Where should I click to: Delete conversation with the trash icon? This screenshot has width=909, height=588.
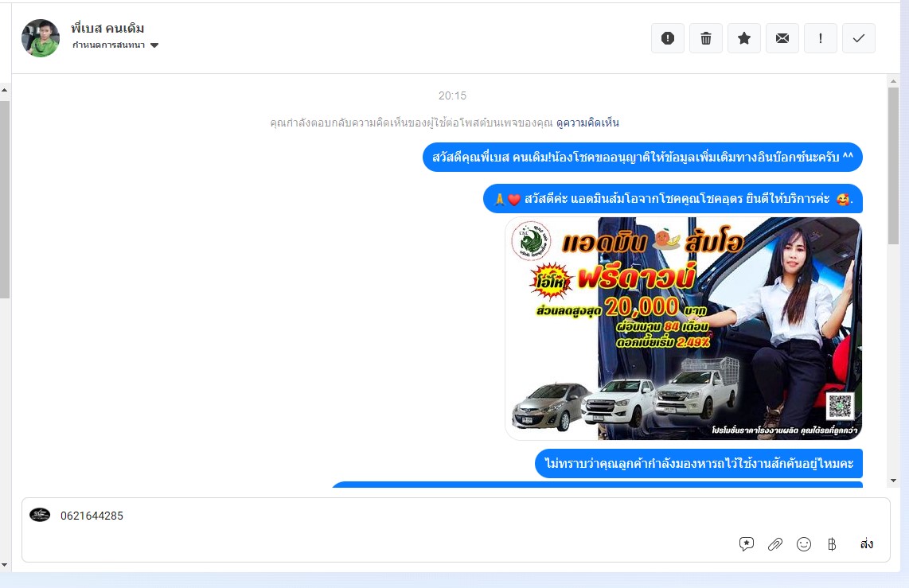[x=706, y=38]
